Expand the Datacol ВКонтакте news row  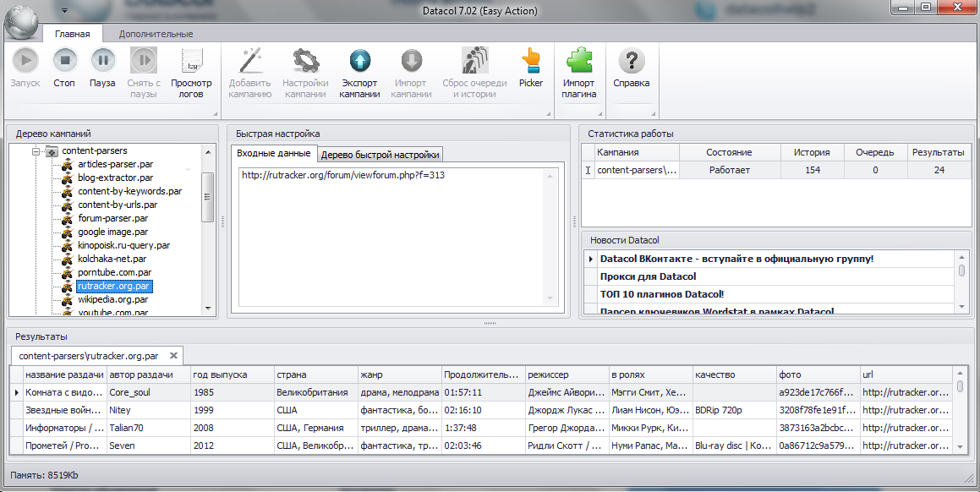tap(591, 259)
